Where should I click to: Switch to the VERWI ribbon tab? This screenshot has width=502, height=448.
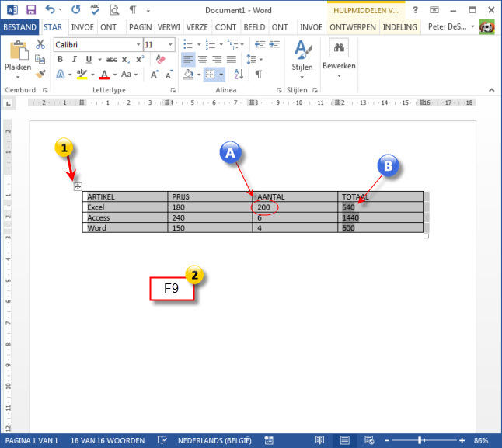[x=169, y=27]
